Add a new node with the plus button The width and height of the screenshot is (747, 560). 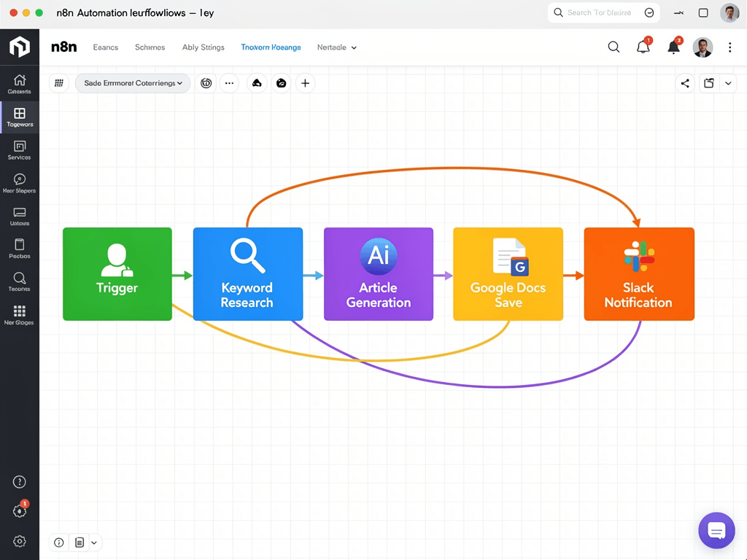[305, 83]
